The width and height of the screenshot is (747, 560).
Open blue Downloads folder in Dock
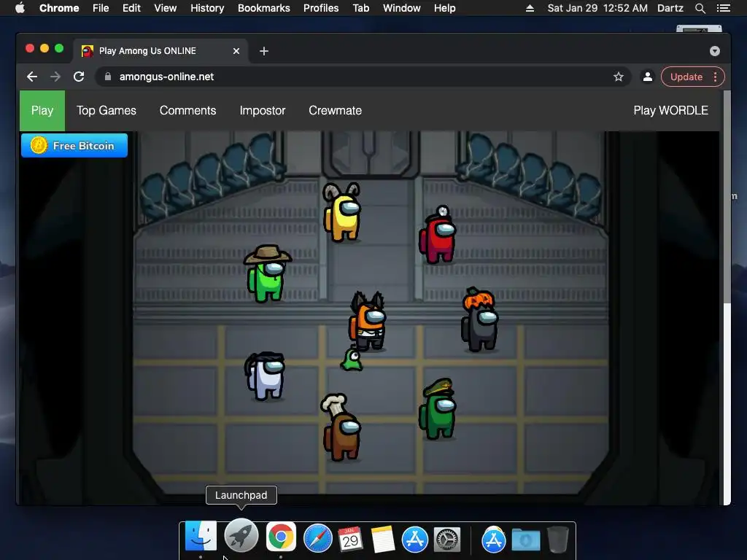pos(526,540)
